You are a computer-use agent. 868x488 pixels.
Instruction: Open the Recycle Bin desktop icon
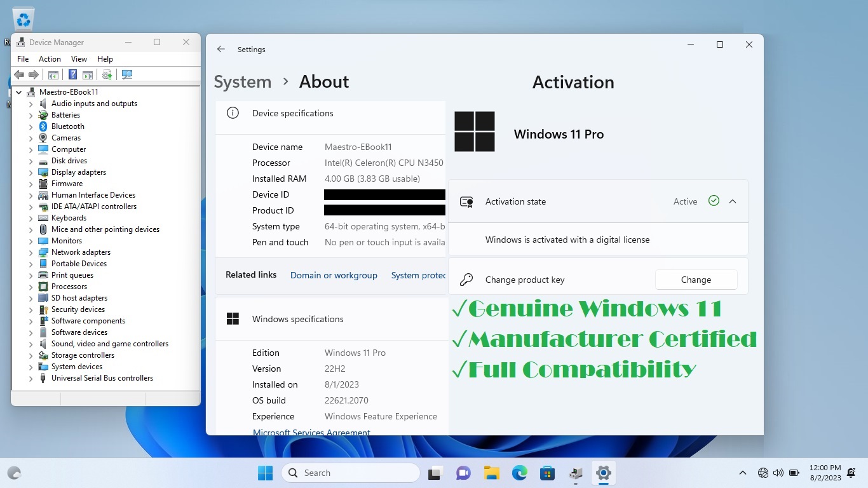coord(24,20)
